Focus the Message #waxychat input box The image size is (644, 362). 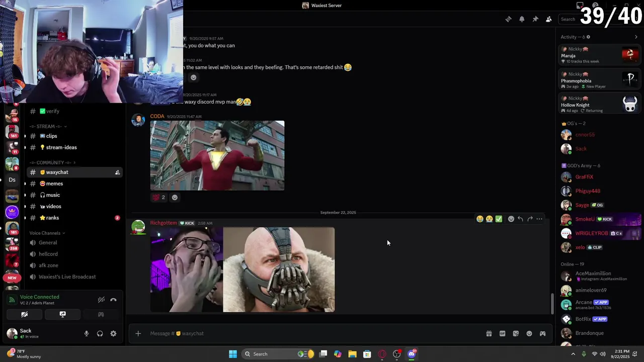[x=312, y=333]
